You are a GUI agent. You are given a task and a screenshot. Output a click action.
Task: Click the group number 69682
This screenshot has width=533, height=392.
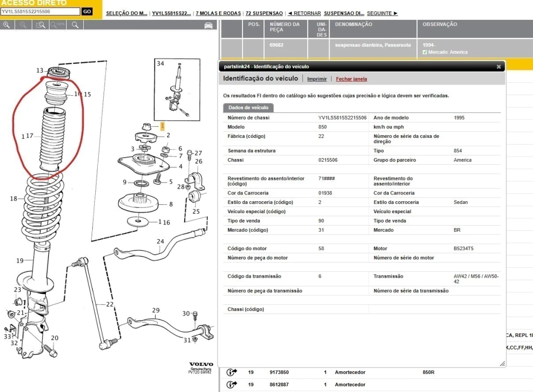tap(276, 45)
